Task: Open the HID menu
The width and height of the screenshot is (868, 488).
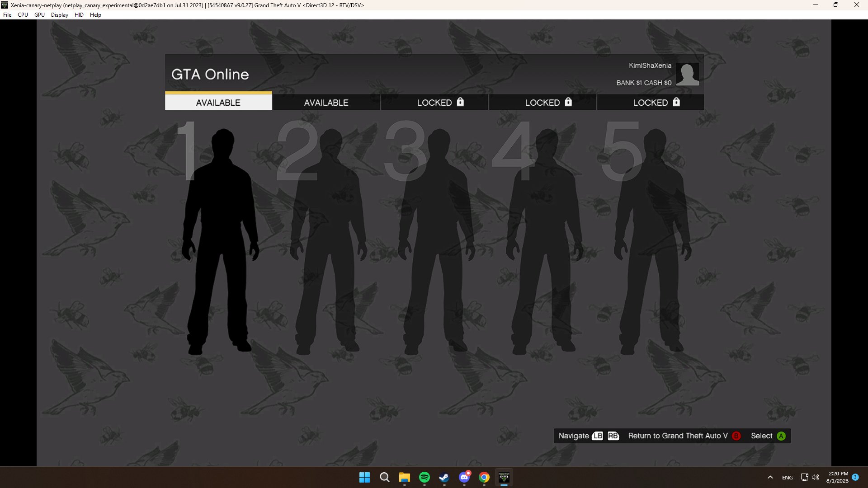Action: point(79,15)
